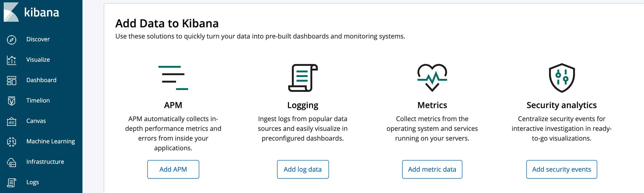Click the Timelion shield icon
This screenshot has height=193, width=644.
pos(12,101)
